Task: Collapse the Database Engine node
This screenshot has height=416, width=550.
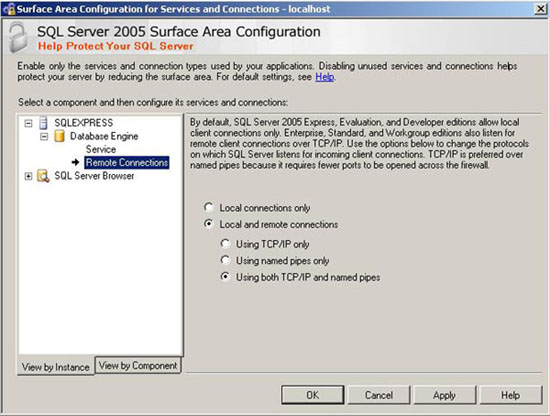Action: tap(44, 136)
